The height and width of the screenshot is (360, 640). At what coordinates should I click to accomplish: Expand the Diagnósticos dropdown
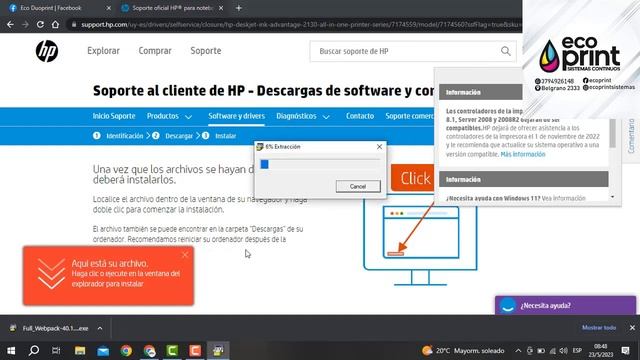(x=303, y=116)
